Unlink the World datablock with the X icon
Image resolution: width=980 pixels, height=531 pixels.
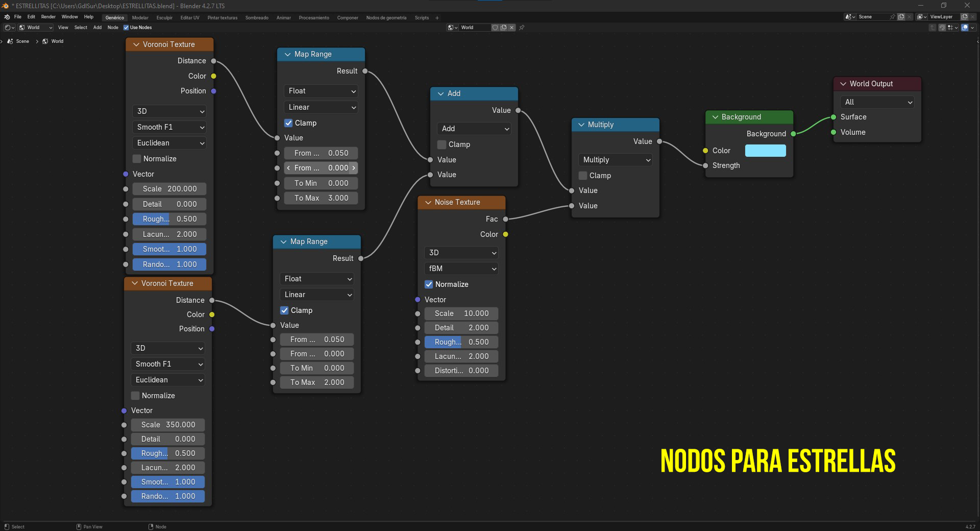[512, 28]
